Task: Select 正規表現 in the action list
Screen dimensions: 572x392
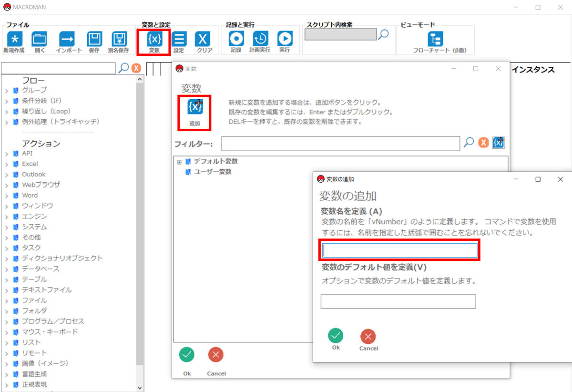Action: [x=34, y=384]
